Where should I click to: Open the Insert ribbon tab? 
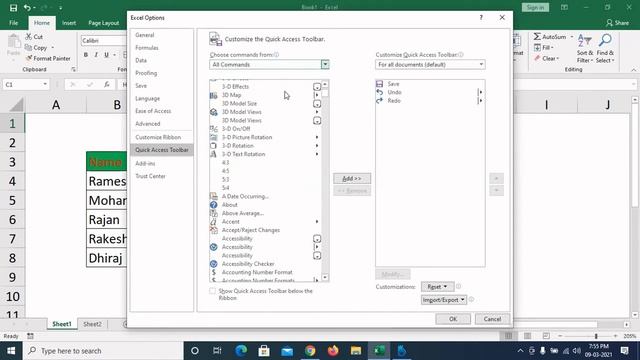coord(69,23)
